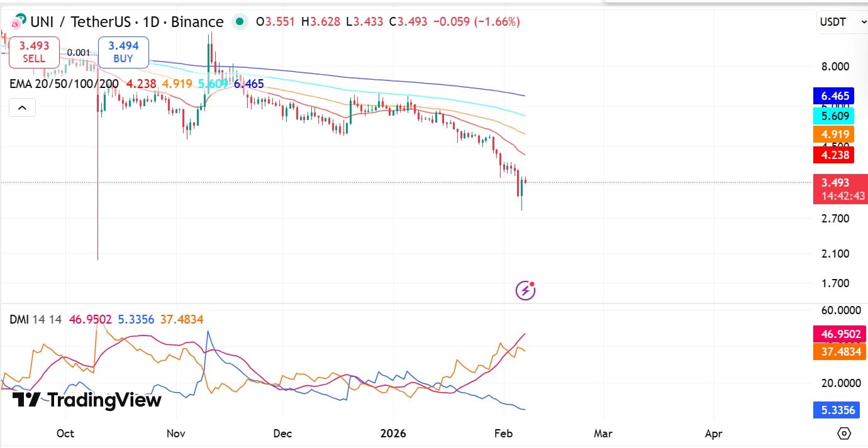The image size is (868, 448).
Task: Open the USDT currency dropdown
Action: 842,22
